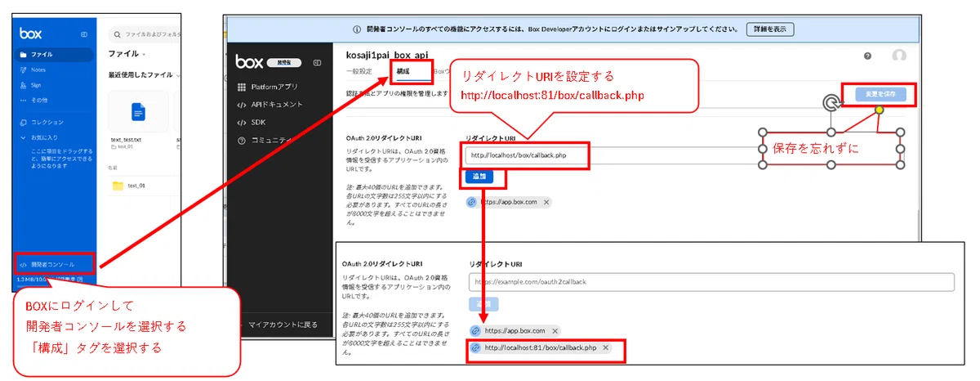Open the text_test.txt document thumbnail

(x=138, y=112)
